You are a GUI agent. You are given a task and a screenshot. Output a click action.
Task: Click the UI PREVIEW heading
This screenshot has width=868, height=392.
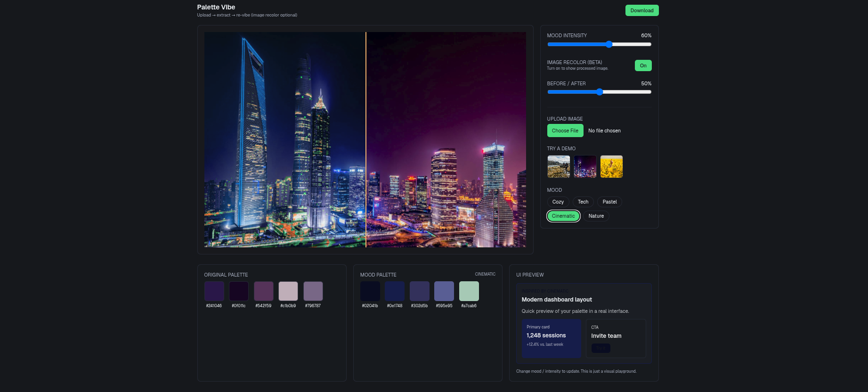click(x=530, y=275)
